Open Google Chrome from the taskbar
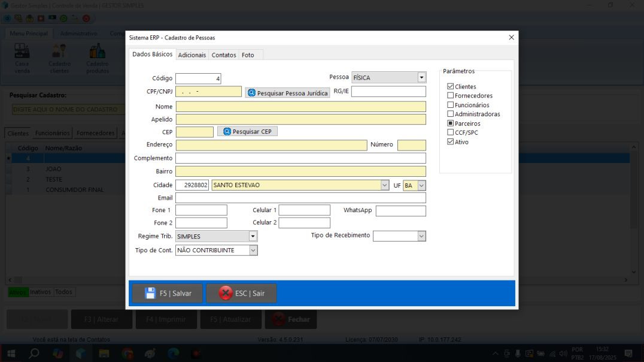Viewport: 644px width, 362px height. pos(127,354)
